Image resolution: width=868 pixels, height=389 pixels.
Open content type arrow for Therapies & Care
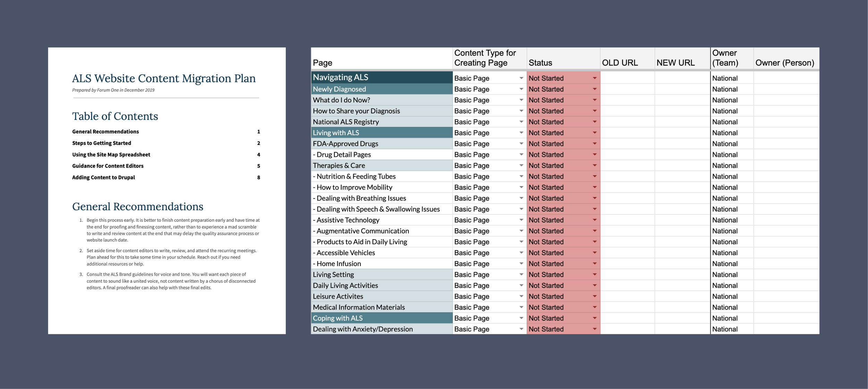coord(521,166)
